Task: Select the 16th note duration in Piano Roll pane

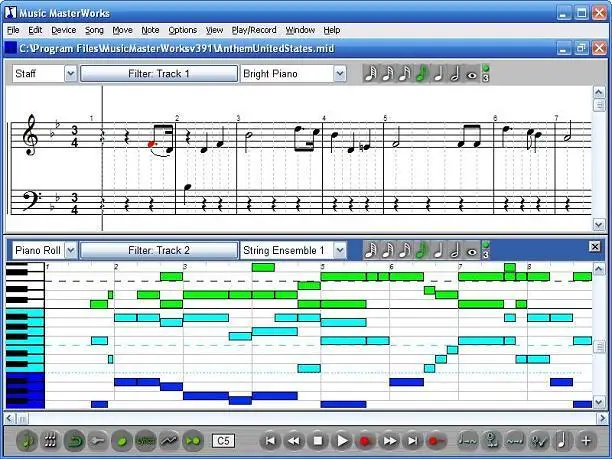Action: click(404, 250)
